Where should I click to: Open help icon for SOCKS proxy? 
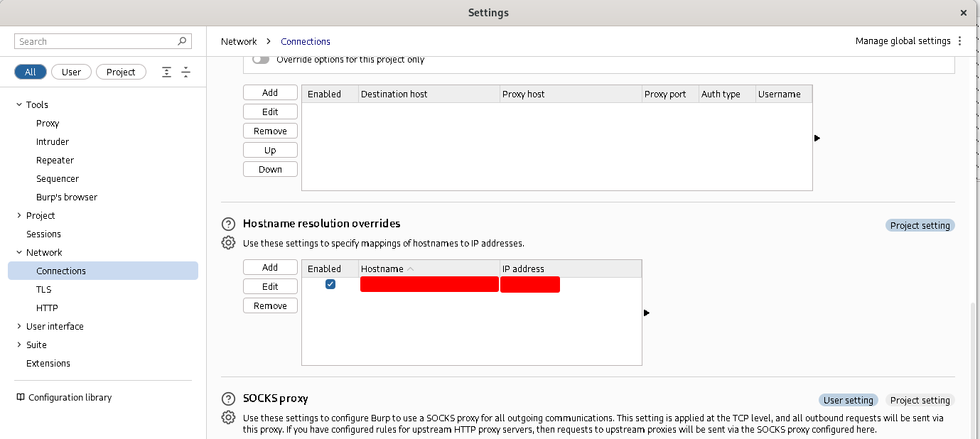pyautogui.click(x=228, y=399)
